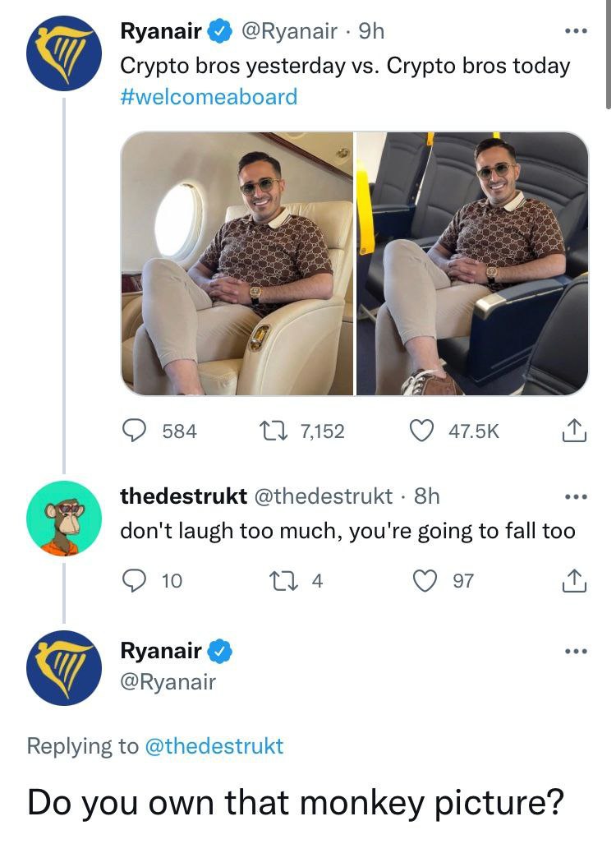Open thedestrukt username in reply header
Screen dimensions: 616x844
pyautogui.click(x=183, y=496)
